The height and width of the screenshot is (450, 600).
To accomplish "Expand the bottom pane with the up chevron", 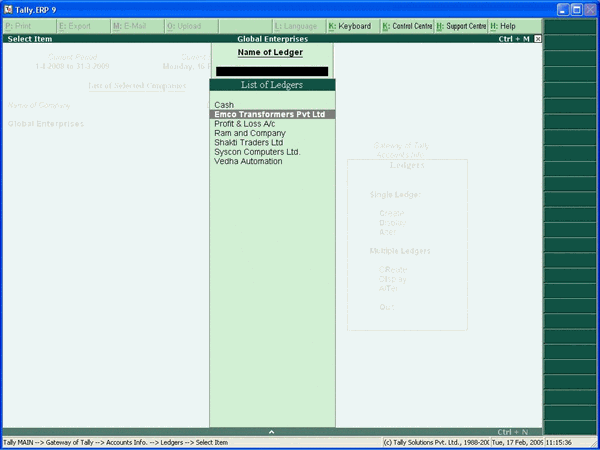I will [x=272, y=432].
